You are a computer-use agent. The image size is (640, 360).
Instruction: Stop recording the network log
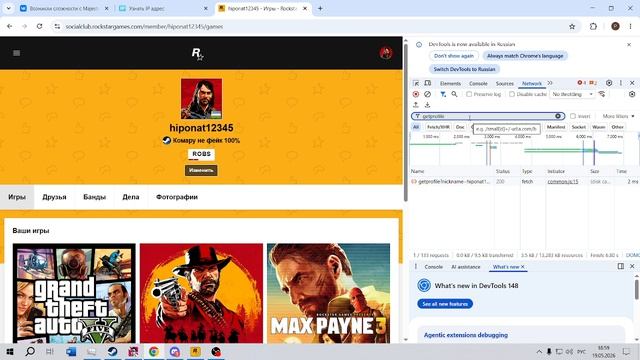pos(416,94)
